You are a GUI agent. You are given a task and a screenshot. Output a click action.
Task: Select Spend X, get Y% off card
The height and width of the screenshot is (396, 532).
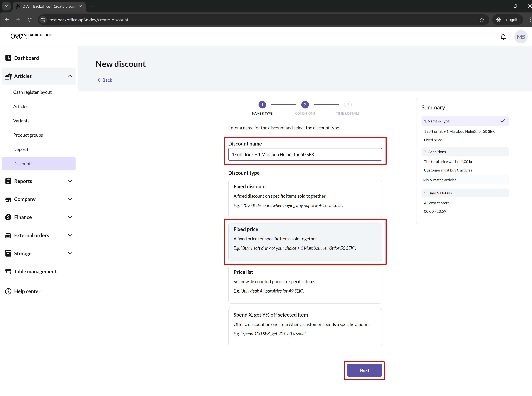coord(305,327)
